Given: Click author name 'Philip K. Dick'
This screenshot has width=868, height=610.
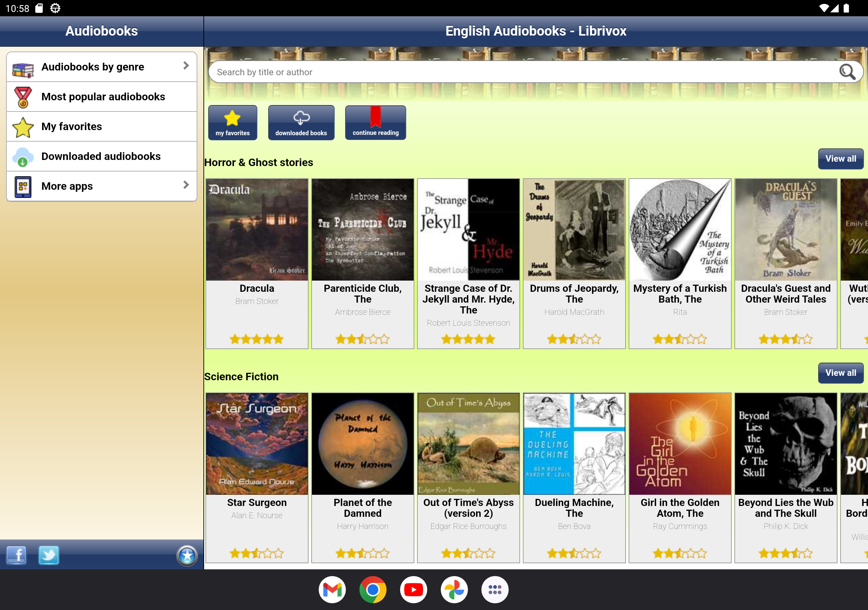Looking at the screenshot, I should (x=786, y=527).
